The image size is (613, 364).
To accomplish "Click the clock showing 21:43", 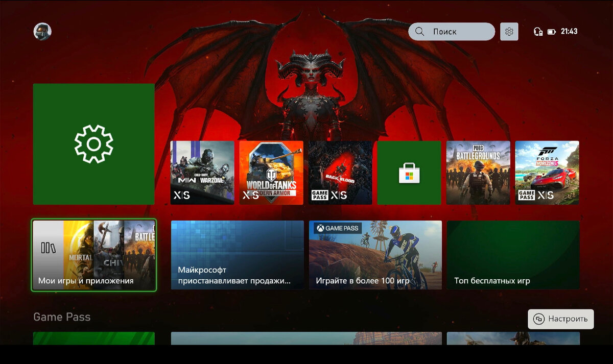I will pos(569,32).
